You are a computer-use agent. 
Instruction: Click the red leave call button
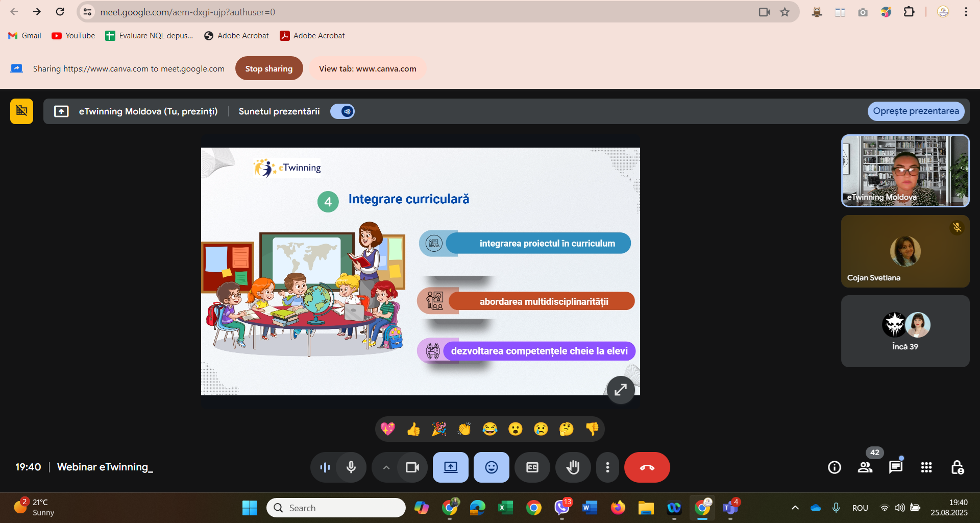click(x=647, y=467)
